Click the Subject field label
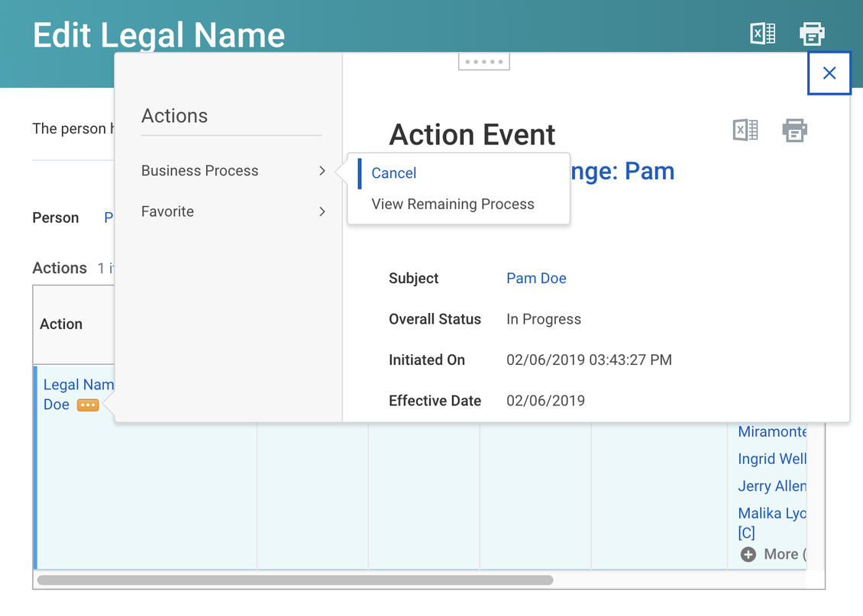This screenshot has height=616, width=863. coord(413,279)
